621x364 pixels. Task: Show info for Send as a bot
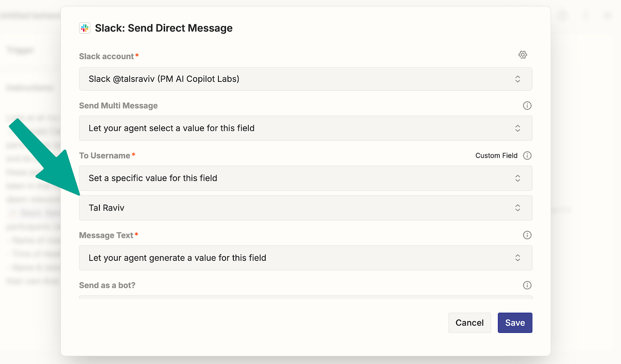[527, 285]
